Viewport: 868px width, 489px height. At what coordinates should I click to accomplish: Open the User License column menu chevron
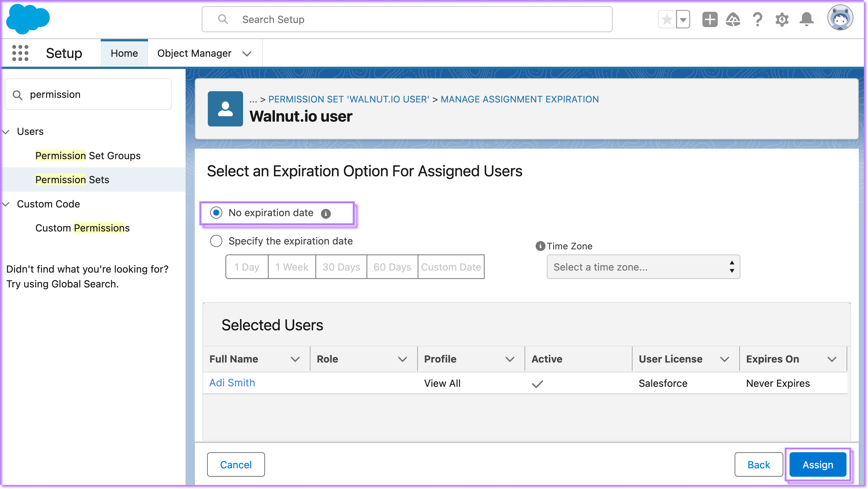tap(724, 359)
